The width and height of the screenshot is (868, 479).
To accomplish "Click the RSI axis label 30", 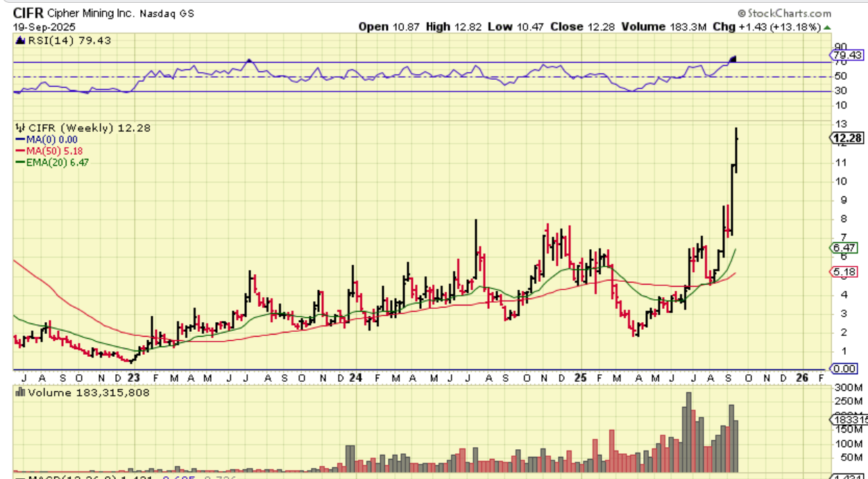I will 840,91.
